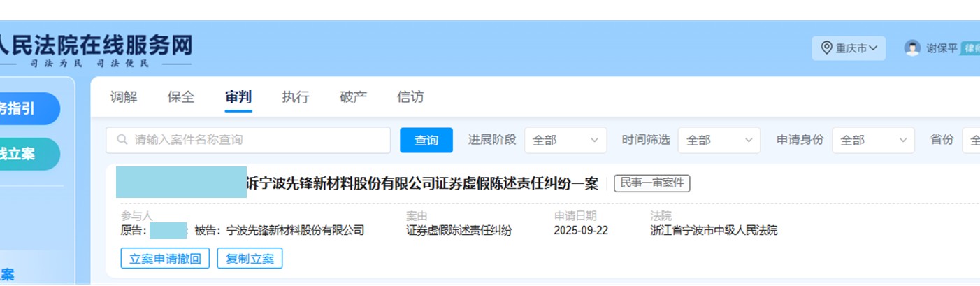Open the 执行 tab
The height and width of the screenshot is (286, 980).
point(296,97)
